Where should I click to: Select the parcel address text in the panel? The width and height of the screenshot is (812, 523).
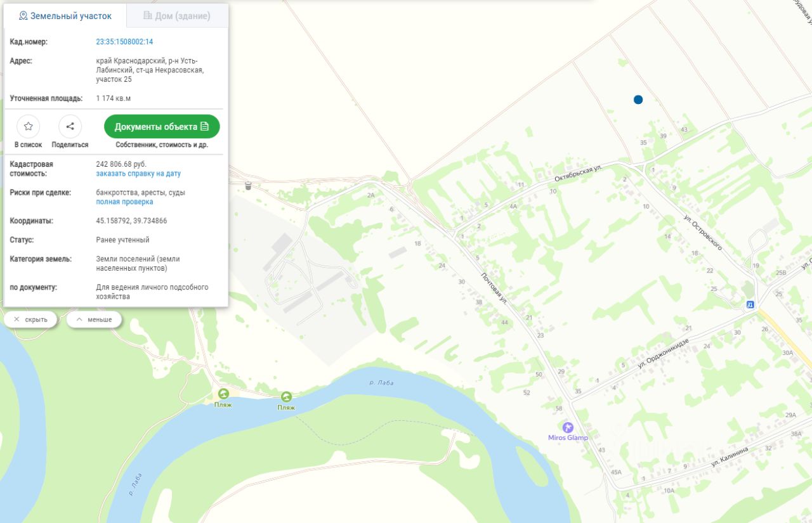[x=150, y=70]
